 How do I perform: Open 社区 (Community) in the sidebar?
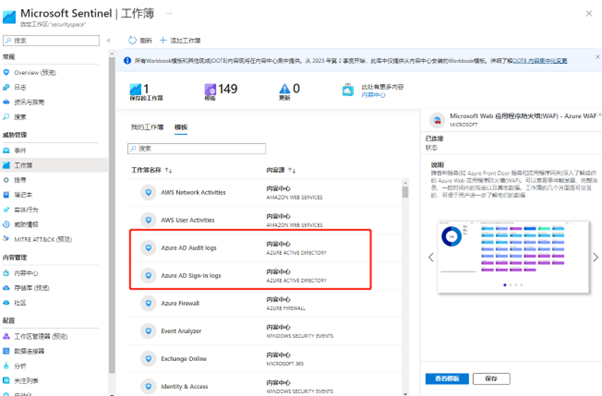point(20,303)
